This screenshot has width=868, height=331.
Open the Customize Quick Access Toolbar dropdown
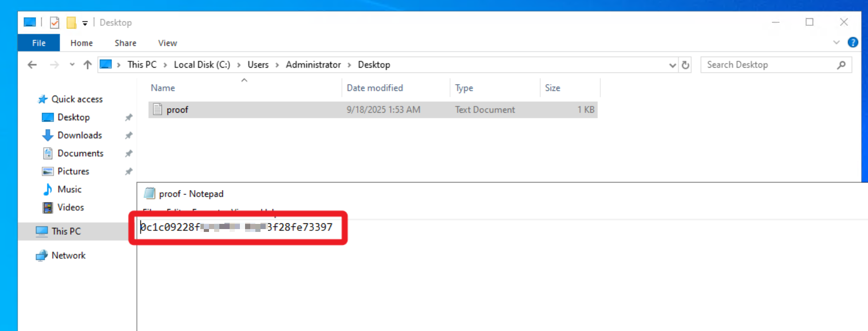pyautogui.click(x=85, y=23)
